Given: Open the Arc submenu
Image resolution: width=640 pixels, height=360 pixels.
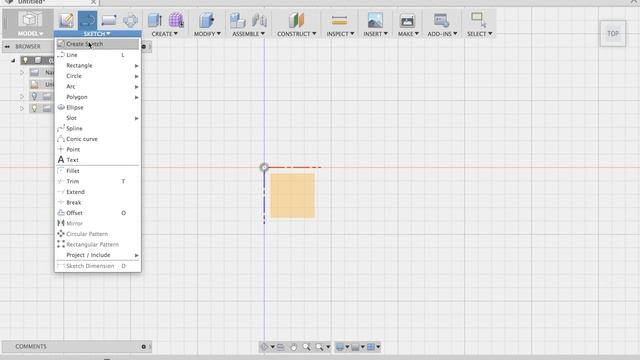Looking at the screenshot, I should point(98,87).
